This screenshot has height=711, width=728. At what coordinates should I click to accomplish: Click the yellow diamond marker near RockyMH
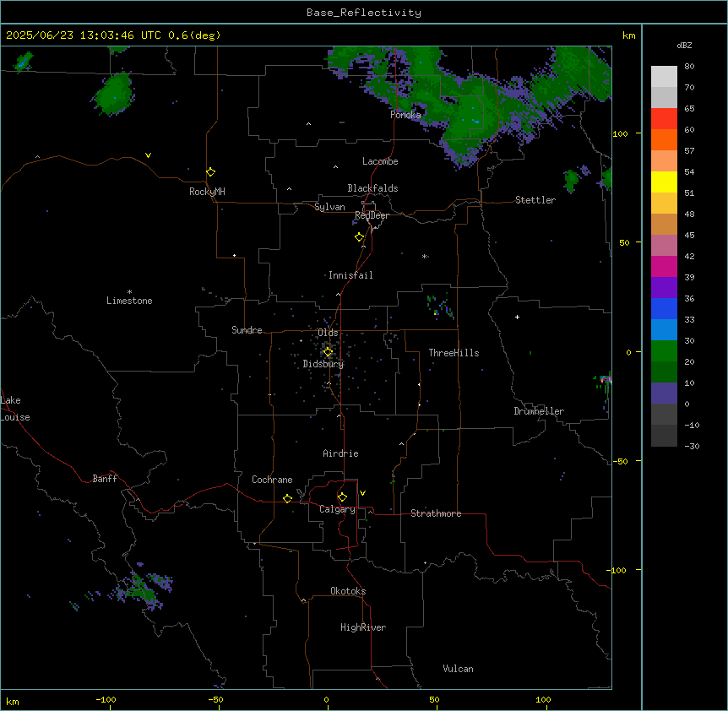click(x=210, y=172)
